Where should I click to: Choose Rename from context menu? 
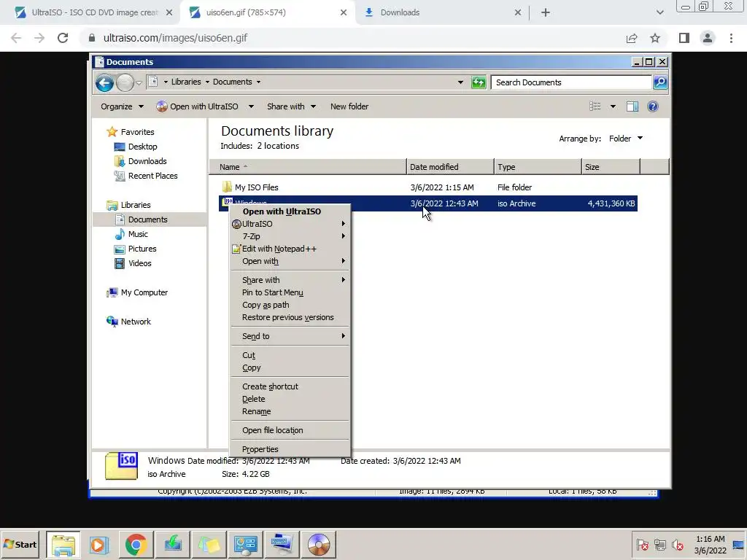(x=290, y=411)
